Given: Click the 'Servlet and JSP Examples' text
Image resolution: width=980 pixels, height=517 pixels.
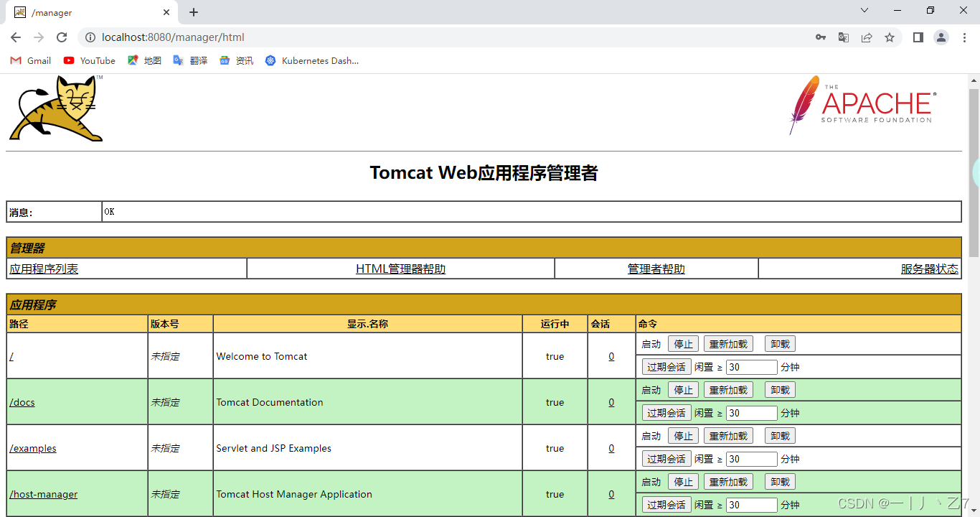Looking at the screenshot, I should tap(274, 448).
